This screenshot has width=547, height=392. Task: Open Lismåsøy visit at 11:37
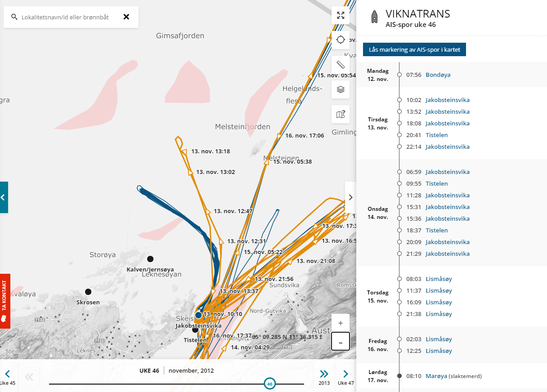(x=439, y=290)
